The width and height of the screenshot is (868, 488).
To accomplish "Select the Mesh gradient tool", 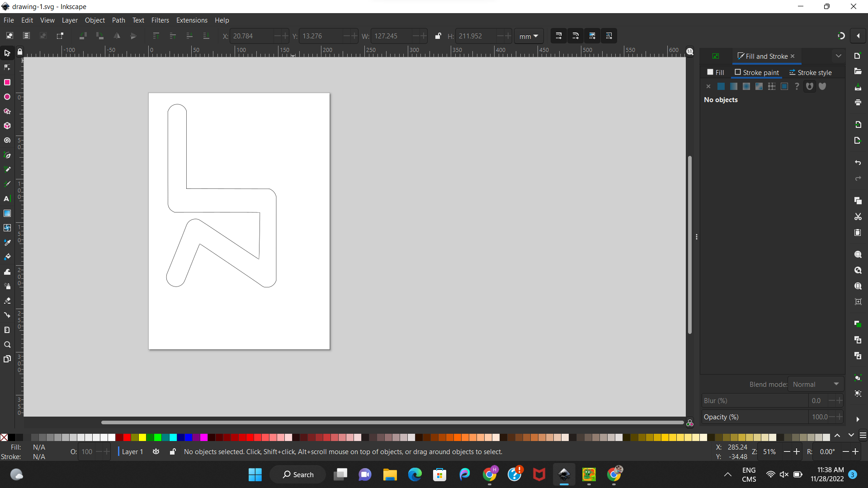I will [x=7, y=228].
